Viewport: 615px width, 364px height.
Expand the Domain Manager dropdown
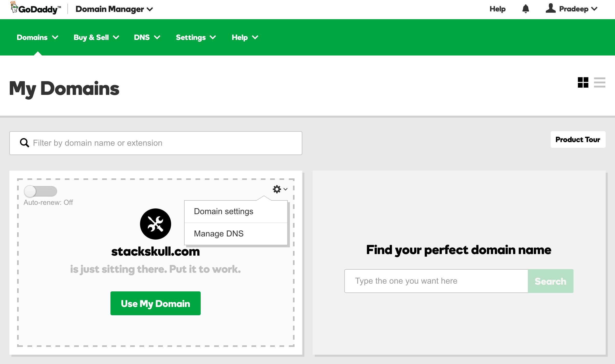114,9
